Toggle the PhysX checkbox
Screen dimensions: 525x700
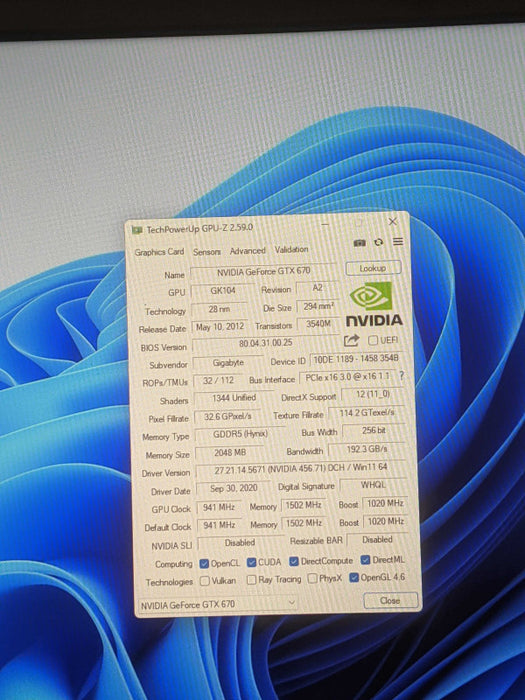point(312,579)
